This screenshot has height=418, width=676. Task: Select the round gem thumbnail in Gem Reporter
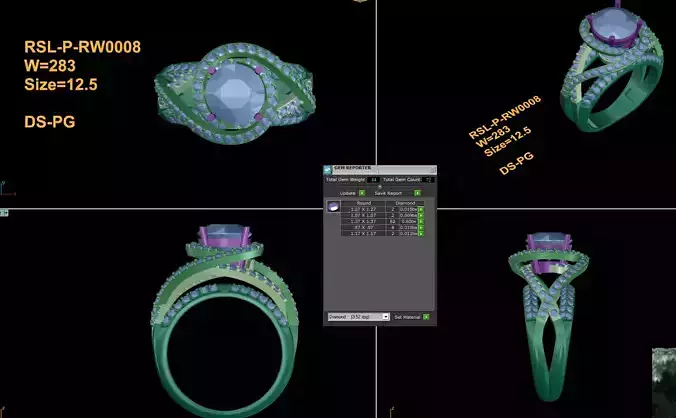pyautogui.click(x=333, y=206)
